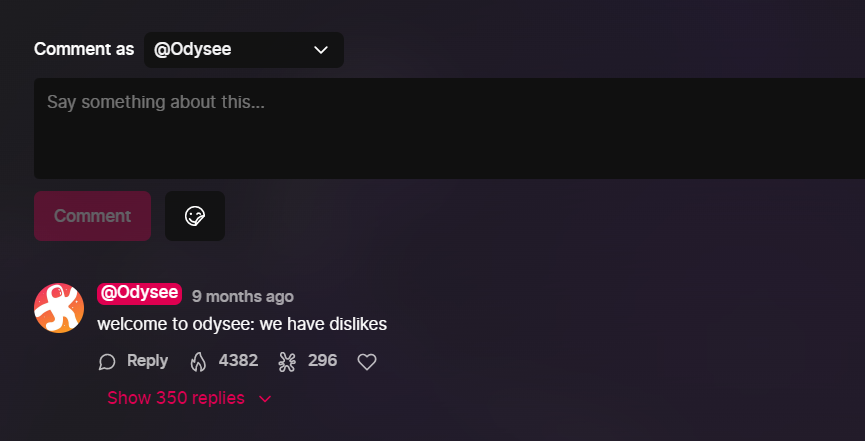Click the speech bubble reply icon
865x441 pixels.
point(106,362)
